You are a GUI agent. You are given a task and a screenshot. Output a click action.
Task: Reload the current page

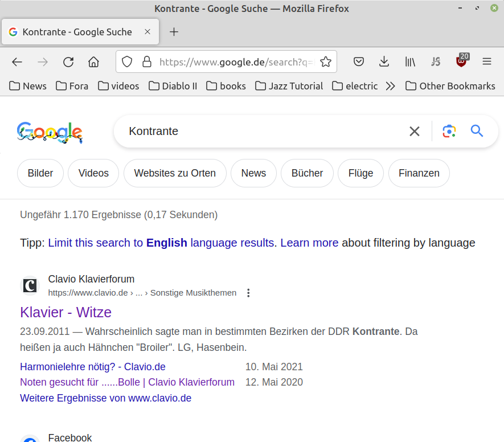point(68,62)
